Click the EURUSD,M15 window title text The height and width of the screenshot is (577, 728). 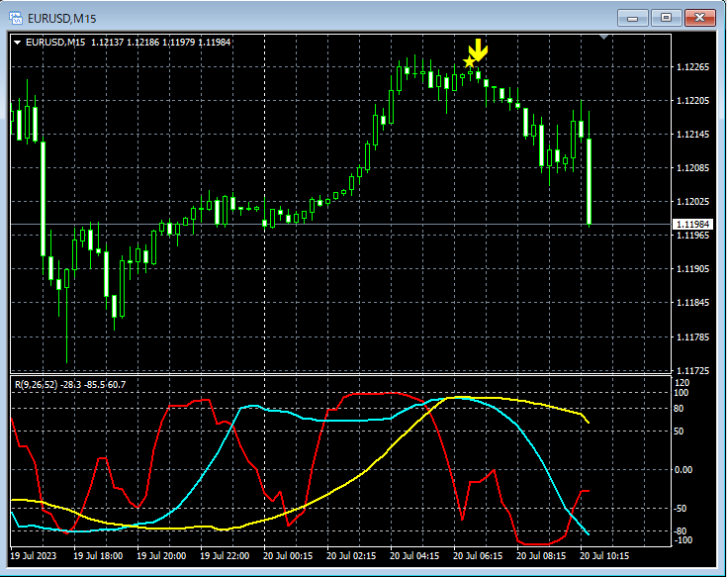click(x=61, y=19)
